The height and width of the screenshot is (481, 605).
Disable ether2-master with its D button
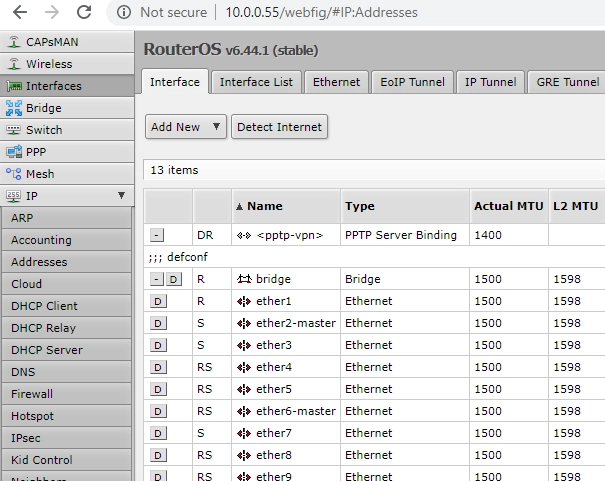pos(158,323)
